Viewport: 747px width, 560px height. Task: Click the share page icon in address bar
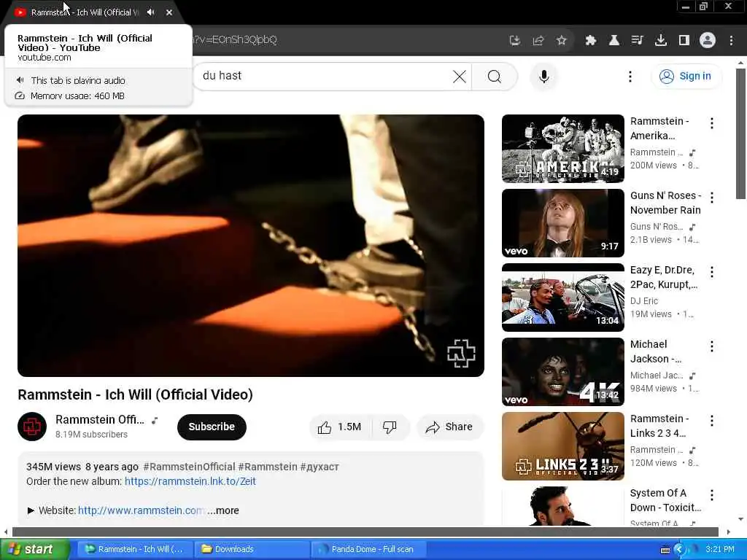[x=538, y=41]
